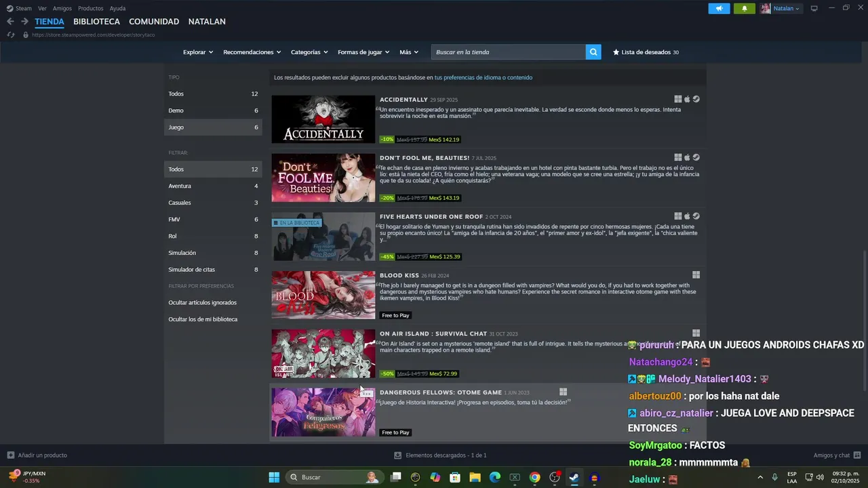Screen dimensions: 868x488
Task: Filter by the Casuales tag
Action: (213, 203)
